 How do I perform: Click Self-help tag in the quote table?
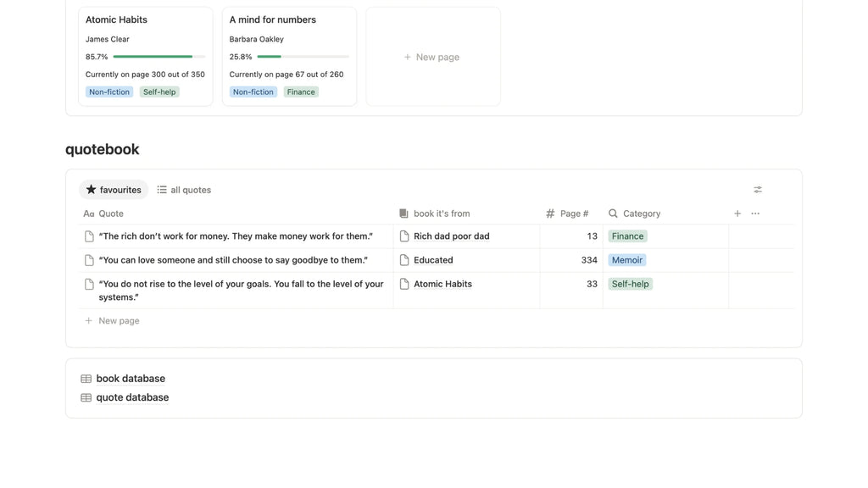631,284
